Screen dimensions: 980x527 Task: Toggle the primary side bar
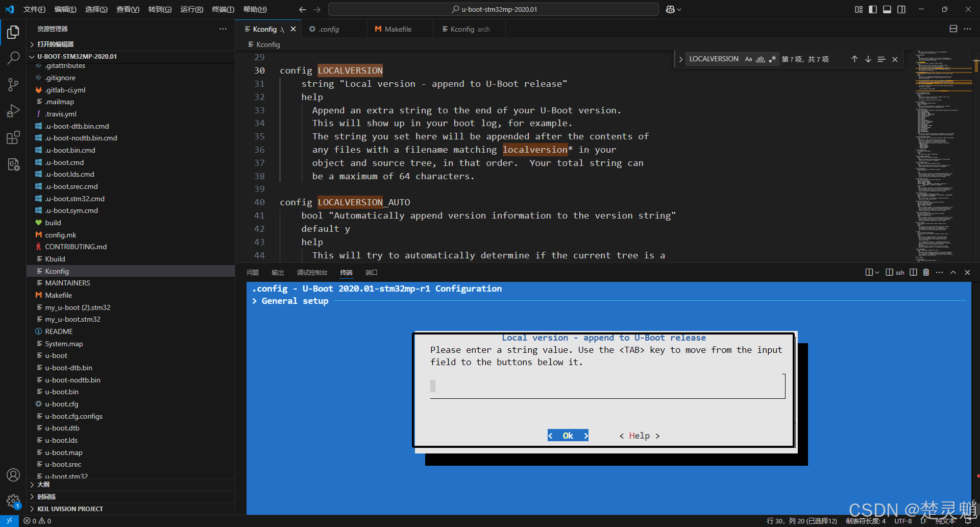pos(873,9)
